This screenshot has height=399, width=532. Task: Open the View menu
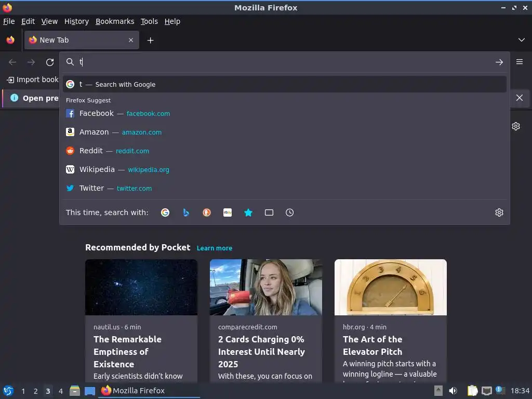click(x=49, y=21)
